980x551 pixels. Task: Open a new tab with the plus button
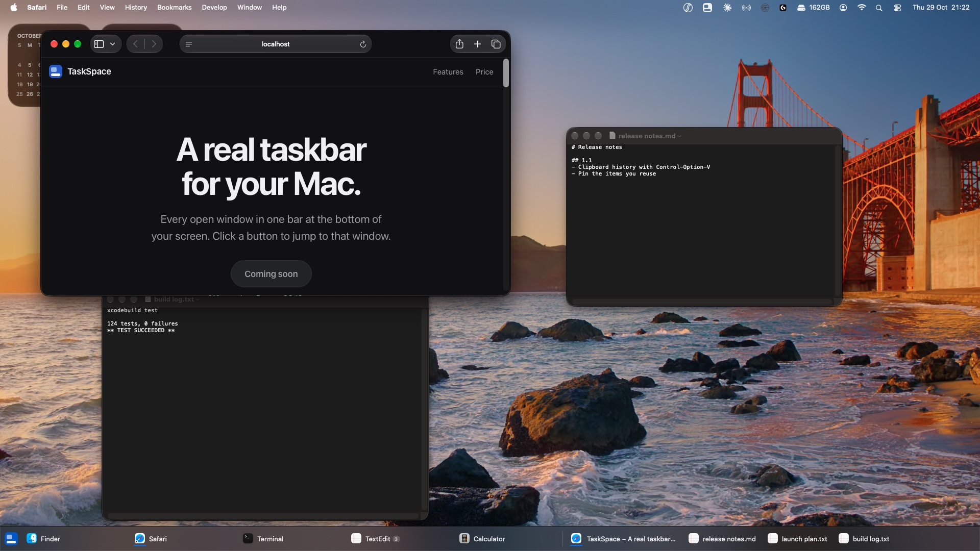pyautogui.click(x=478, y=44)
